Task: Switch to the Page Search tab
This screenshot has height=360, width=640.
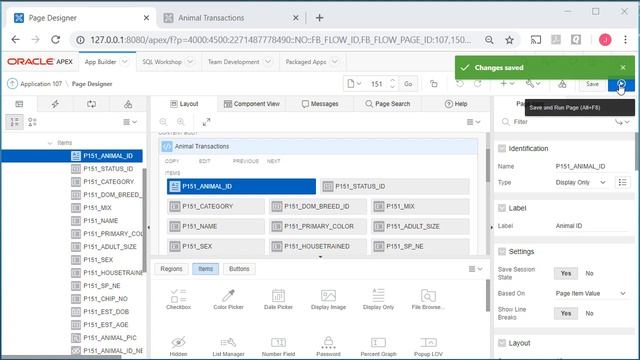Action: pos(387,104)
